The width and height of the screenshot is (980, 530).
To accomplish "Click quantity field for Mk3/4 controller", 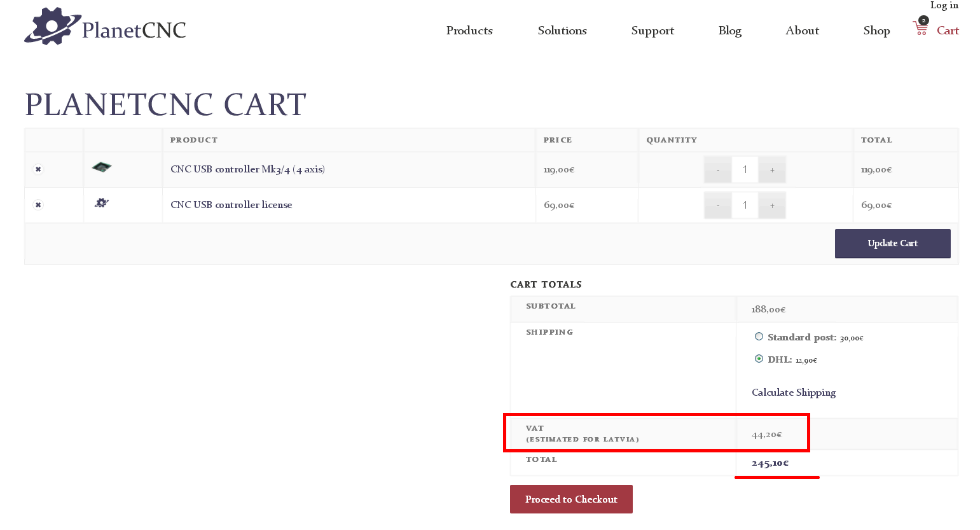I will tap(745, 170).
